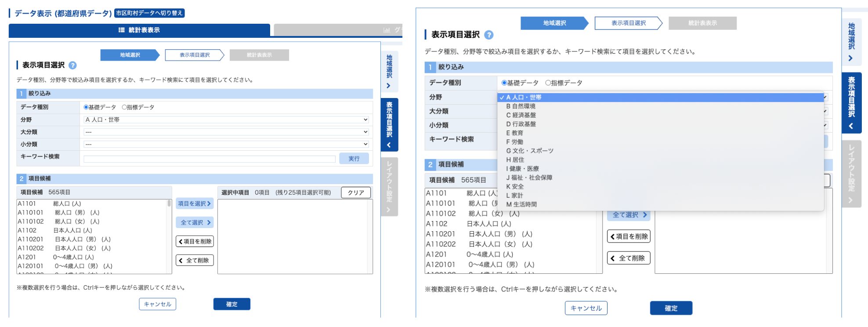868x327 pixels.
Task: Click the クリア button above selected items
Action: [356, 193]
